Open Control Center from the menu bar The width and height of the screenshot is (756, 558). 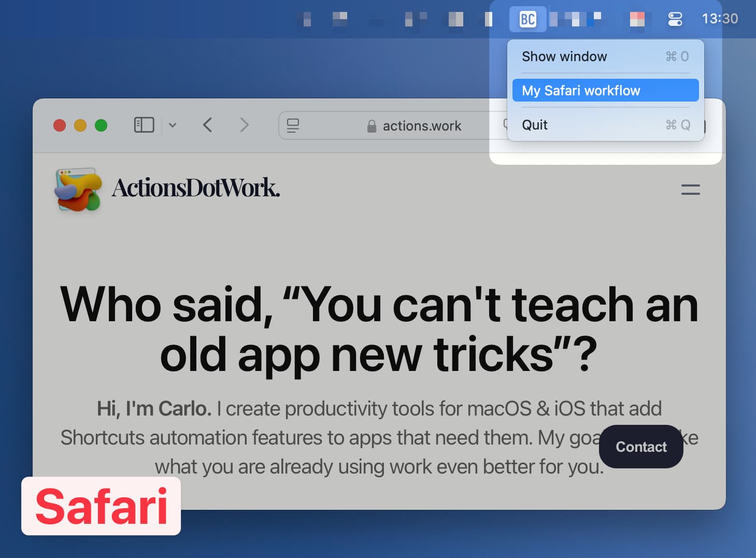click(x=675, y=19)
